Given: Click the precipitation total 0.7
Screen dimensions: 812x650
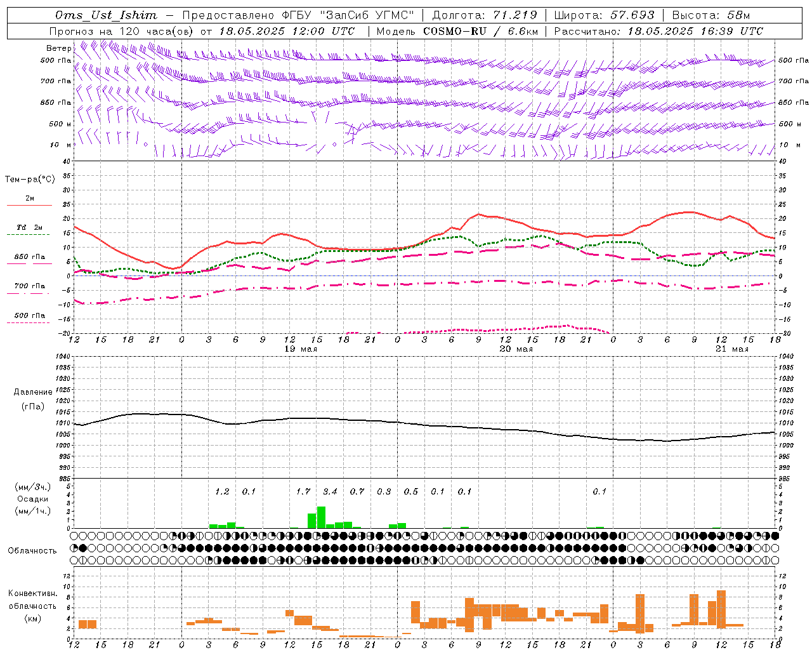Looking at the screenshot, I should (x=357, y=491).
